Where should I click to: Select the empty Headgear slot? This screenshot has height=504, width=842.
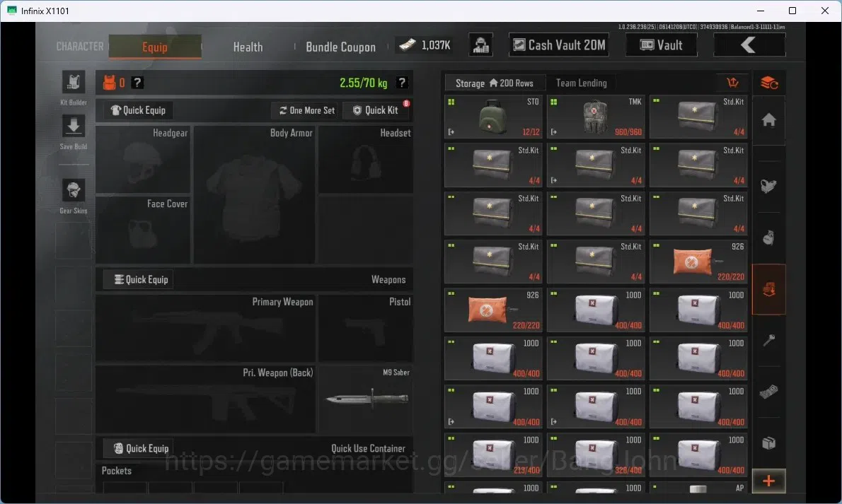143,160
